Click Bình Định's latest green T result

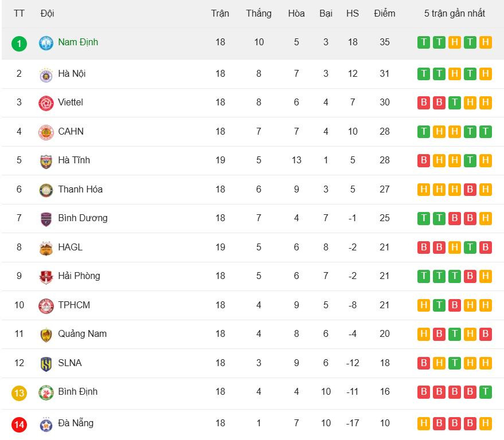click(x=485, y=392)
